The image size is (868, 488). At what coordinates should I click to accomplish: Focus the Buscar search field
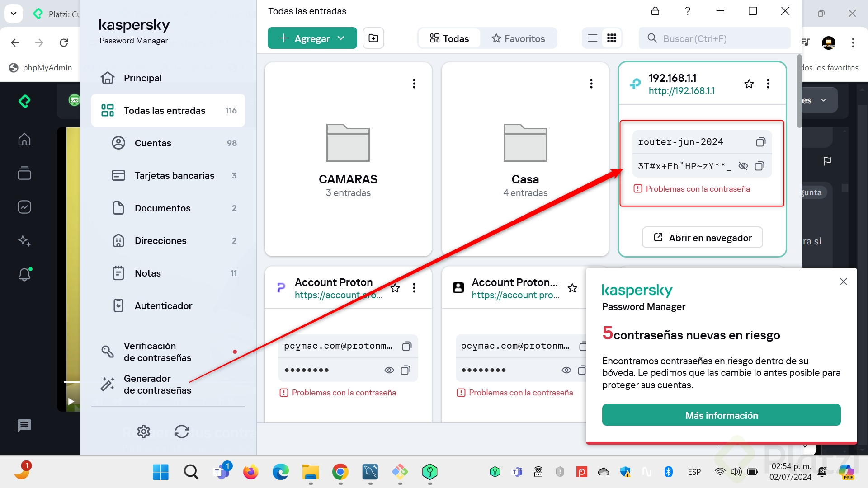coord(714,38)
